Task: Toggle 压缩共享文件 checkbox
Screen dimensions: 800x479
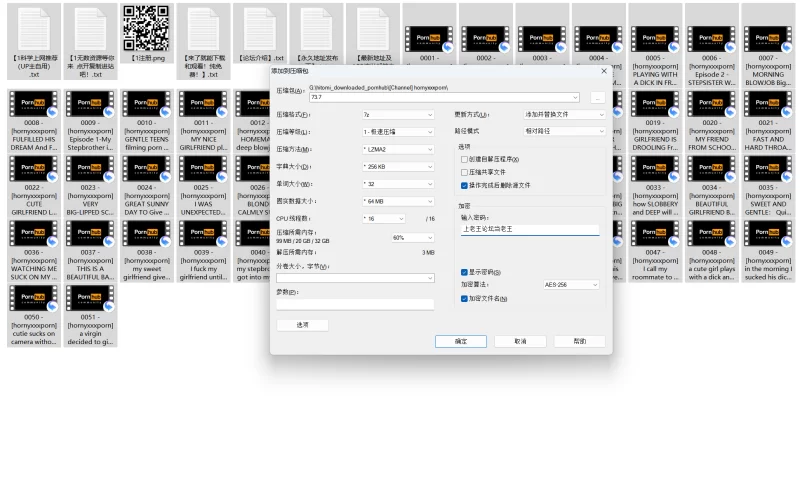Action: click(464, 172)
